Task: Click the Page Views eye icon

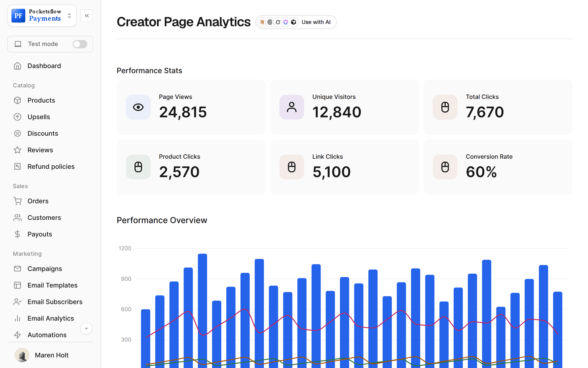Action: point(138,107)
